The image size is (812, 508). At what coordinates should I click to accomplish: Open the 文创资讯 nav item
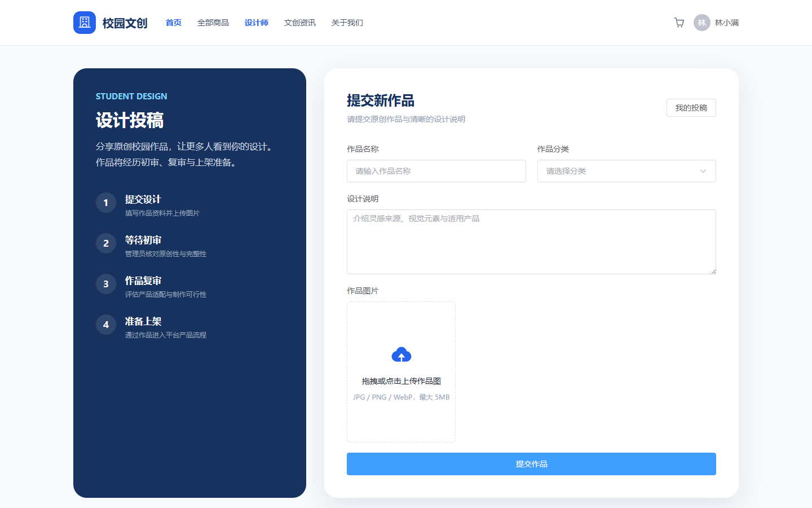(x=300, y=23)
